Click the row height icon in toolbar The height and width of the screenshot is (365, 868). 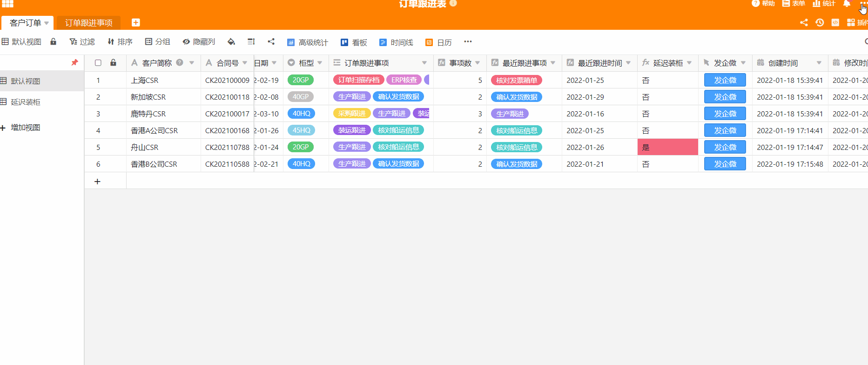tap(251, 42)
